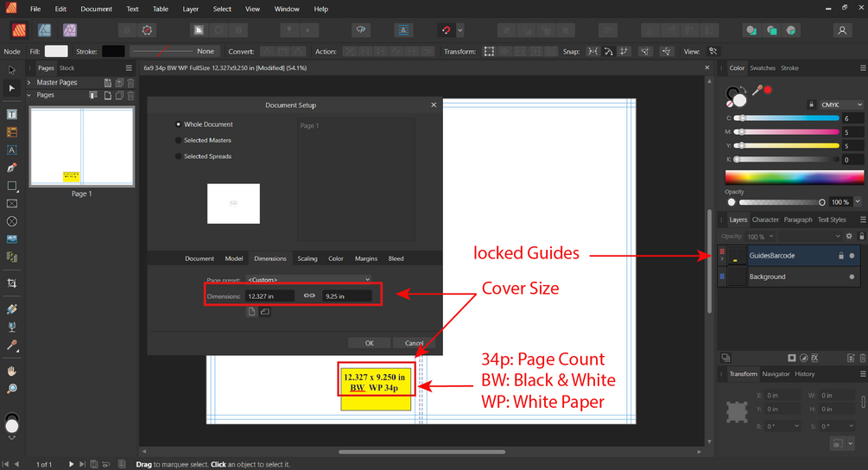This screenshot has height=470, width=868.
Task: Switch to Designer persona icon
Action: pos(44,30)
